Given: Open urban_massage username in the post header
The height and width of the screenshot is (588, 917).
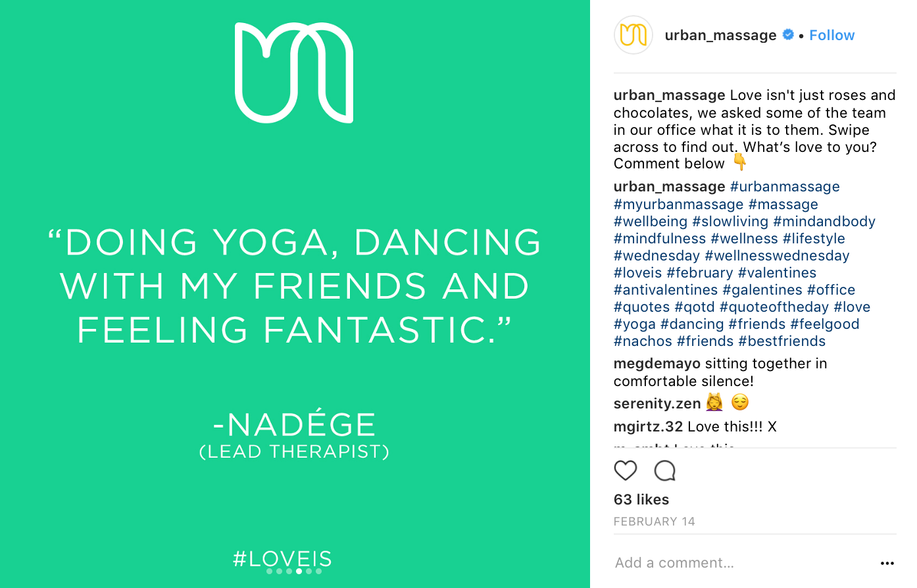Looking at the screenshot, I should click(720, 36).
